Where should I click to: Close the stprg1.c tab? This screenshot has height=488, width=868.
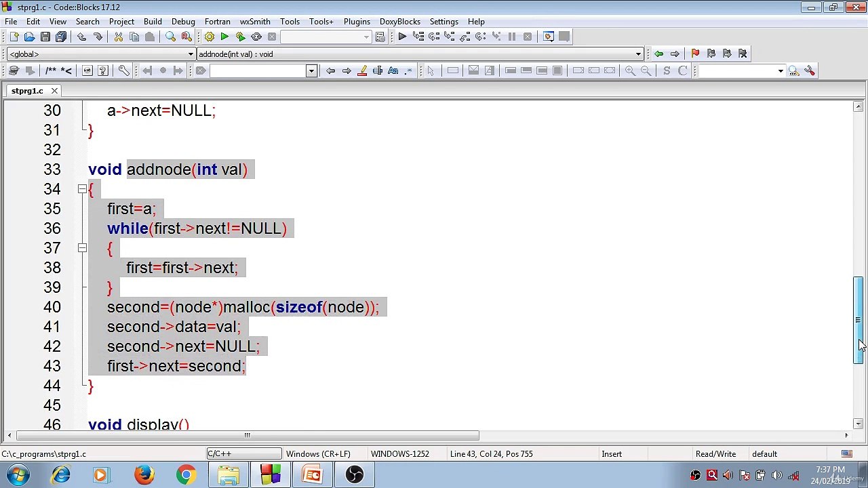[x=54, y=91]
